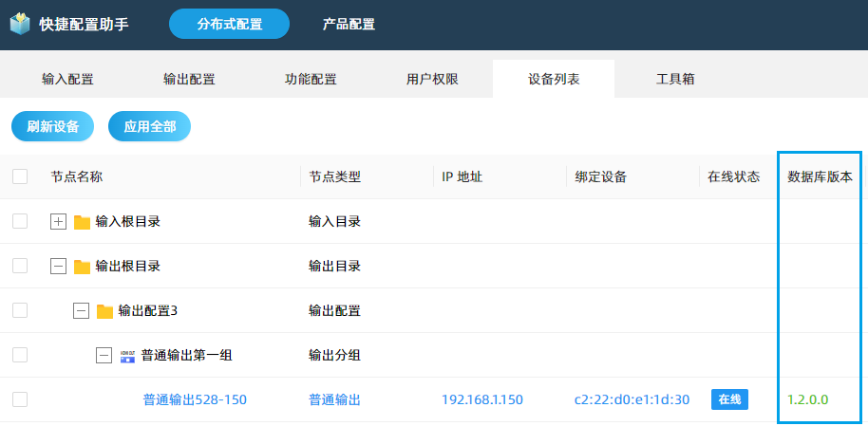Click the 输入根目录 yellow folder icon

click(82, 222)
